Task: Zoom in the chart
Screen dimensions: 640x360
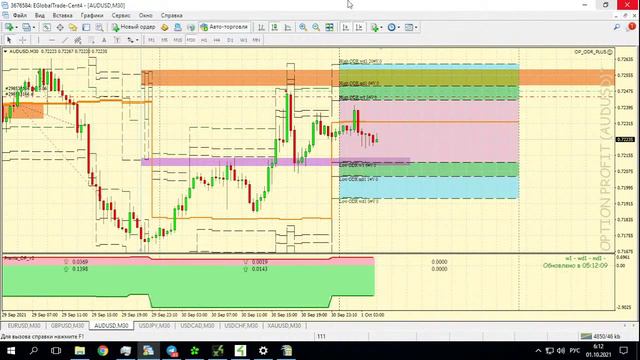Action: click(303, 27)
